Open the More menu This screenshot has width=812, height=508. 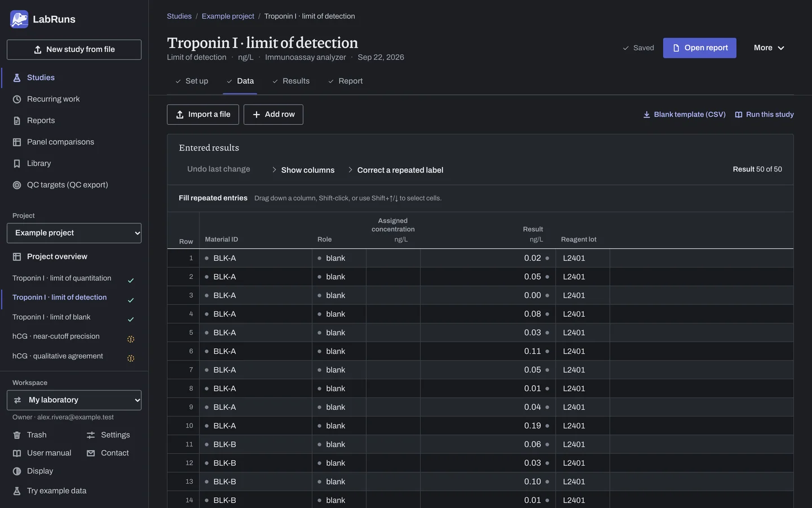pos(769,48)
